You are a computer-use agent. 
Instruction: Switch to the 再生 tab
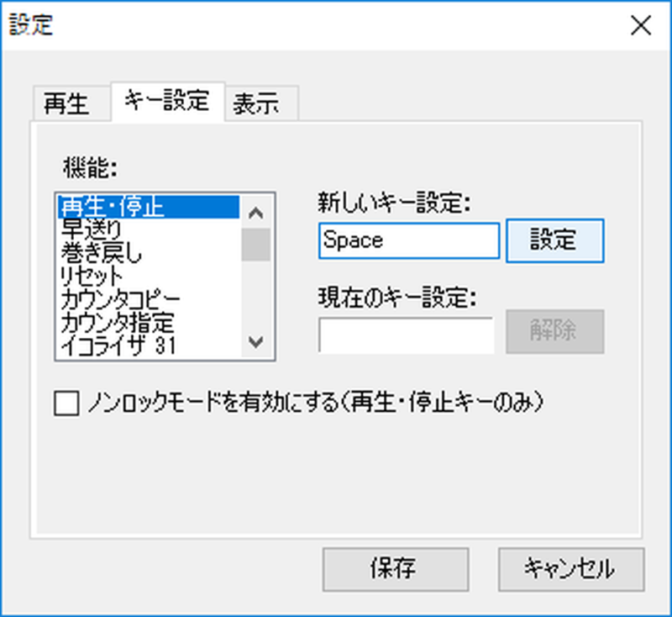tap(71, 104)
